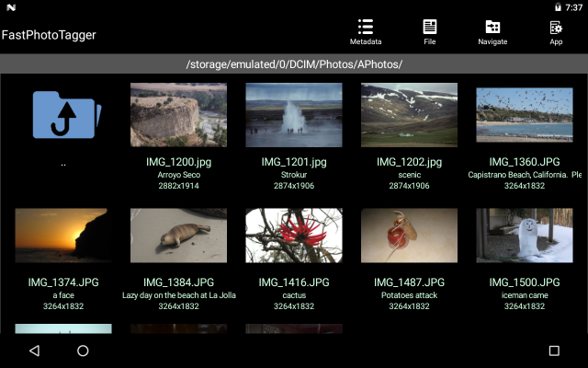Go up using parent folder icon
The height and width of the screenshot is (368, 588).
pos(63,115)
